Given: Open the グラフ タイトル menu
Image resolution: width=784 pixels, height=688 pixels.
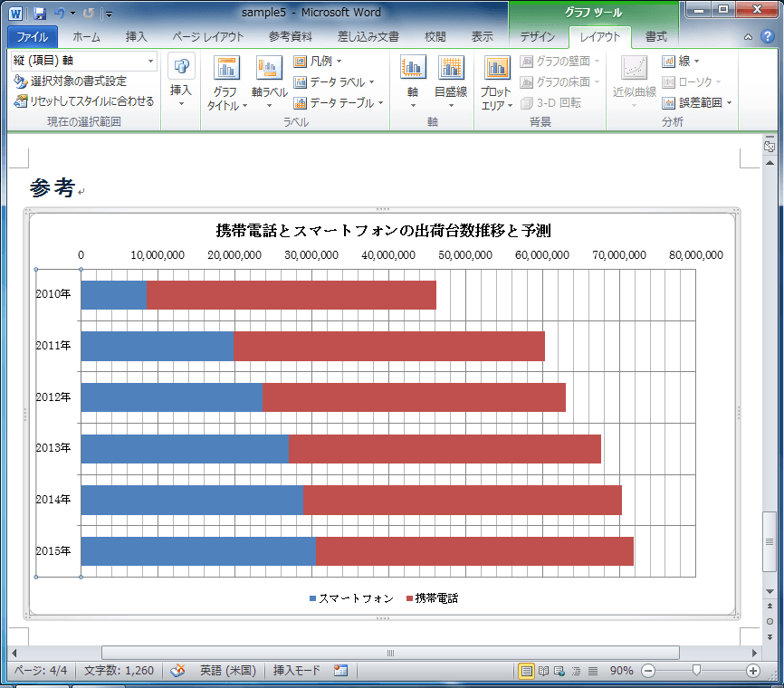Looking at the screenshot, I should 226,82.
